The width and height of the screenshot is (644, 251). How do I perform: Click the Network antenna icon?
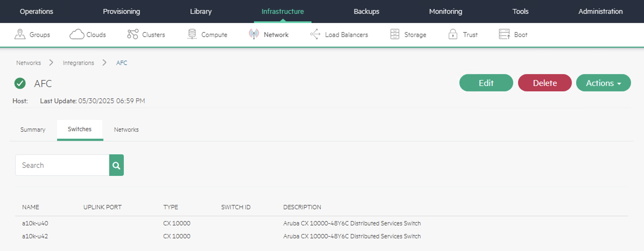point(254,34)
